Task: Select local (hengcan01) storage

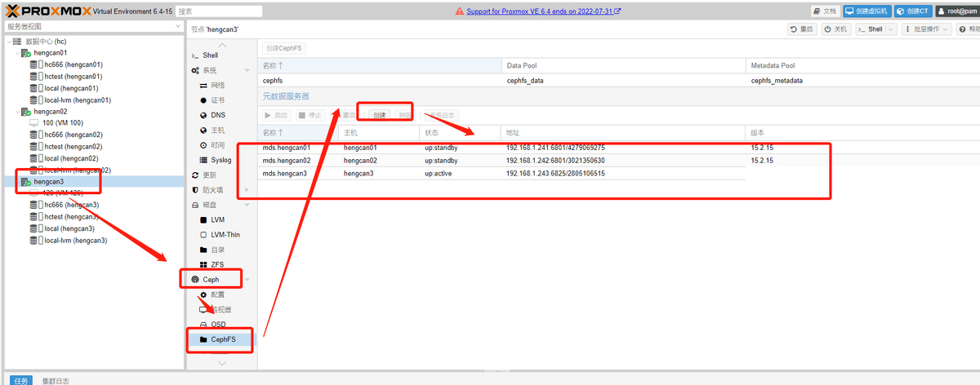Action: (71, 88)
